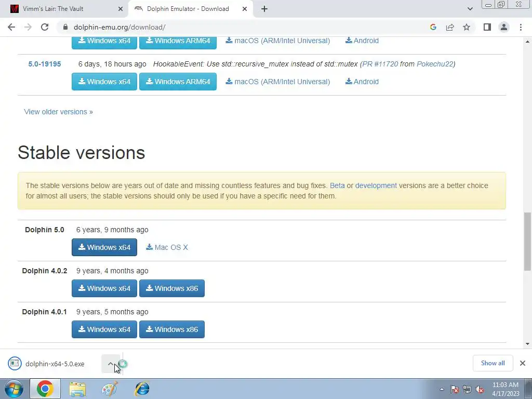Download 5.0-19195 Windows x64 build
The height and width of the screenshot is (399, 532).
104,82
